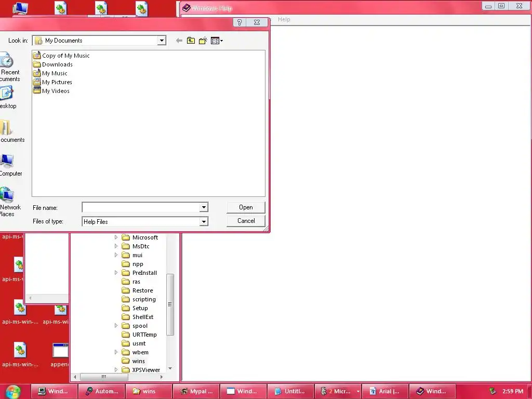
Task: Click the Open button
Action: [246, 207]
